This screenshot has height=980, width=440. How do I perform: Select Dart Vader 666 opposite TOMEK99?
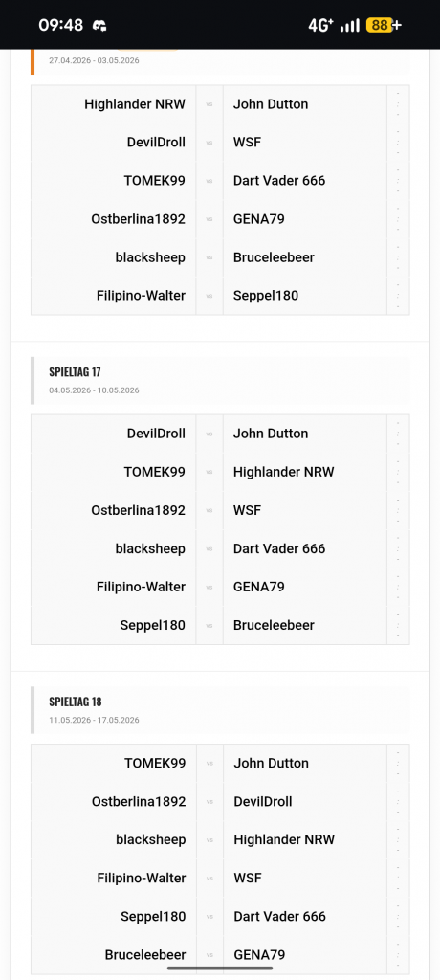coord(279,181)
